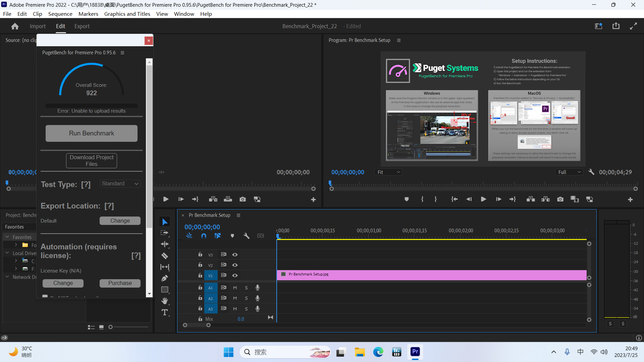
Task: Open the Workspaces icon
Action: [x=599, y=26]
